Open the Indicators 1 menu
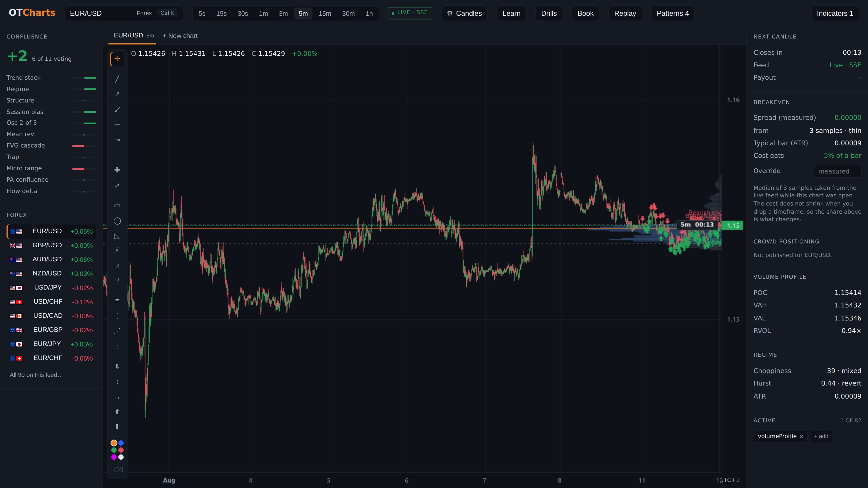The width and height of the screenshot is (868, 488). point(835,14)
